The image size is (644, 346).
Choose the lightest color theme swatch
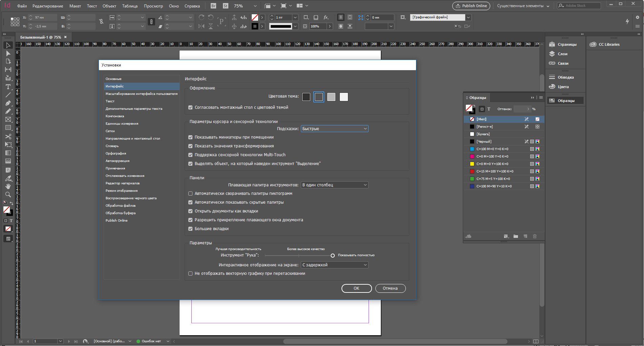tap(344, 97)
